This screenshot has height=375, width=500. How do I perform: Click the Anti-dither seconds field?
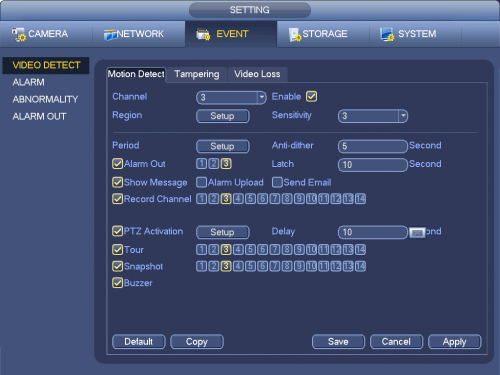click(373, 146)
